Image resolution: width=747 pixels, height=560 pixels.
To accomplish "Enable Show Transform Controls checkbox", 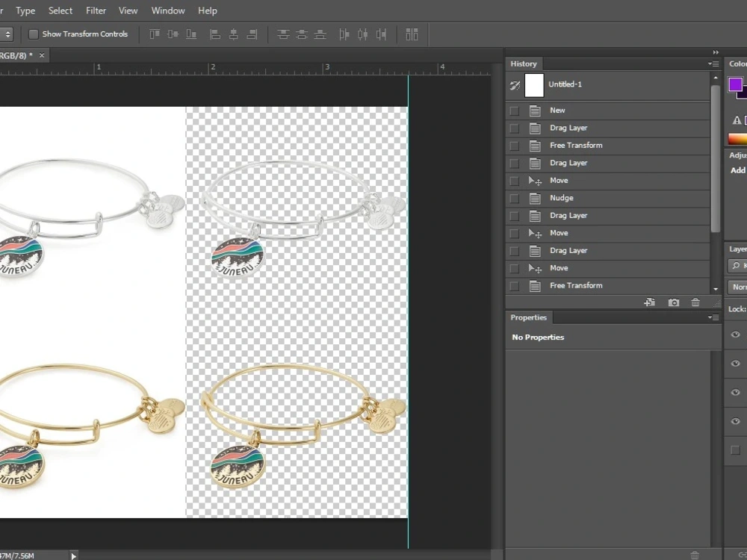I will pos(34,34).
